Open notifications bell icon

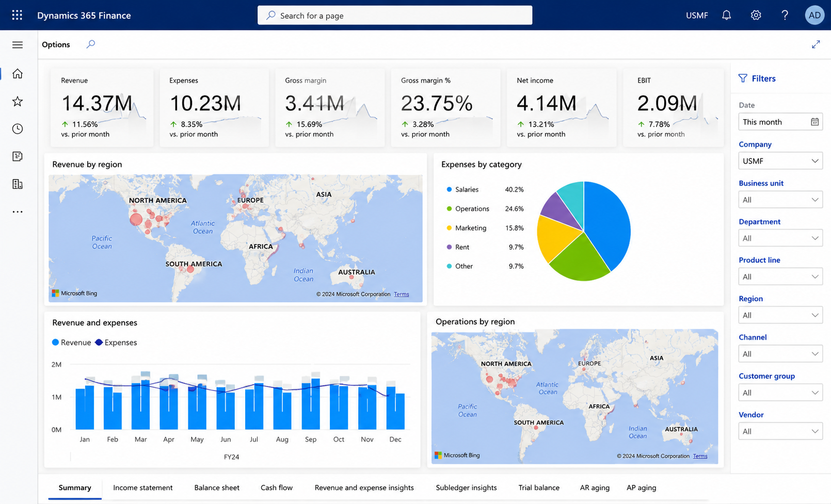[726, 15]
